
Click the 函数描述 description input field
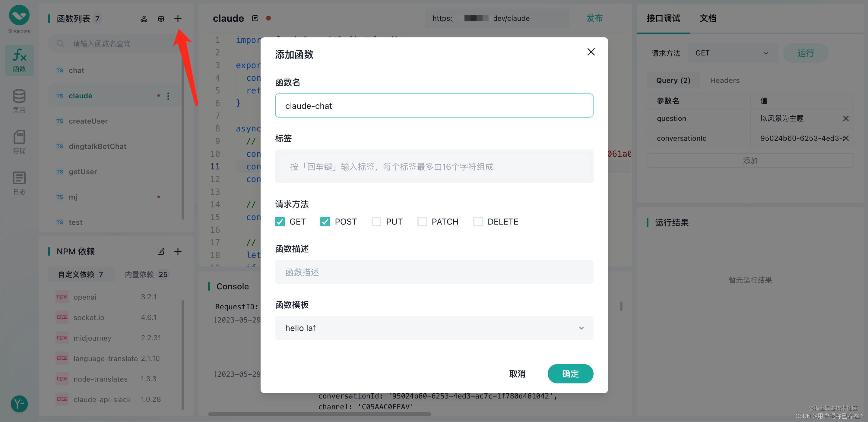coord(434,272)
